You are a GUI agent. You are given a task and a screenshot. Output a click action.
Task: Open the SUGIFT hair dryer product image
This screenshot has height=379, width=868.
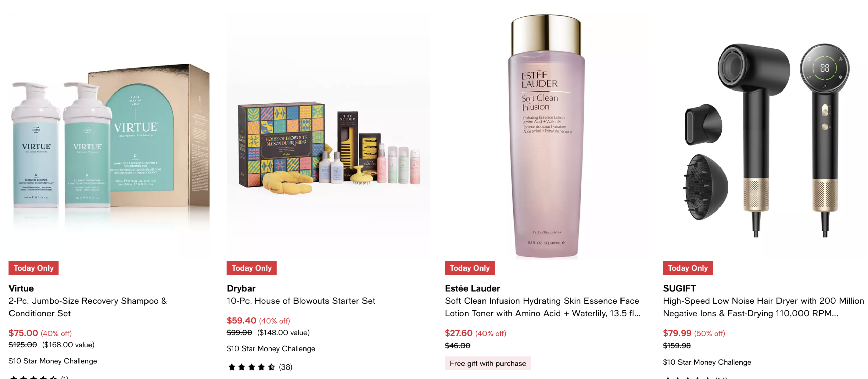764,136
